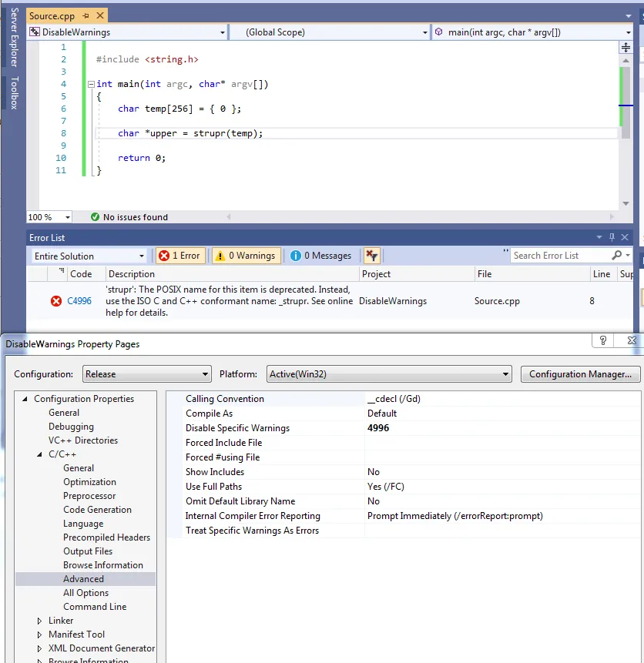
Task: Click the Disable Specific Warnings value 4996
Action: coord(378,428)
